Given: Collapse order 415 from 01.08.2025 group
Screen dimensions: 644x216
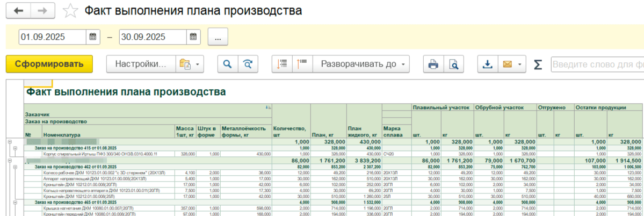Looking at the screenshot, I should click(15, 147).
